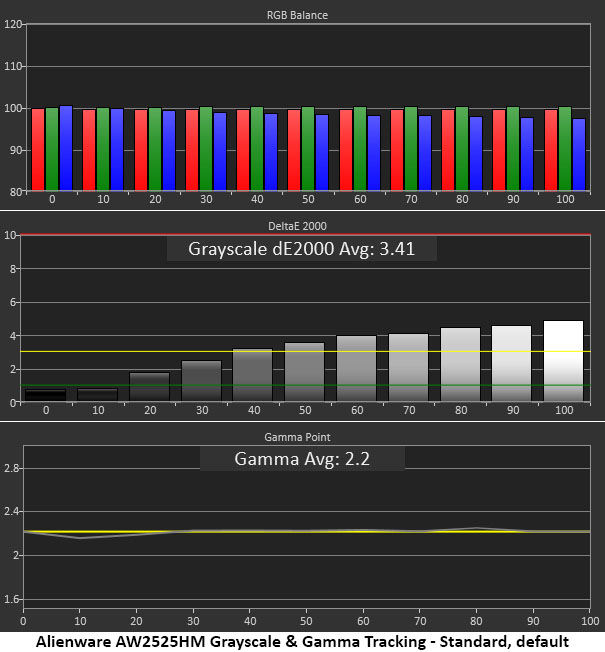Select the blue bar at 70 in RGB Balance

tap(425, 153)
